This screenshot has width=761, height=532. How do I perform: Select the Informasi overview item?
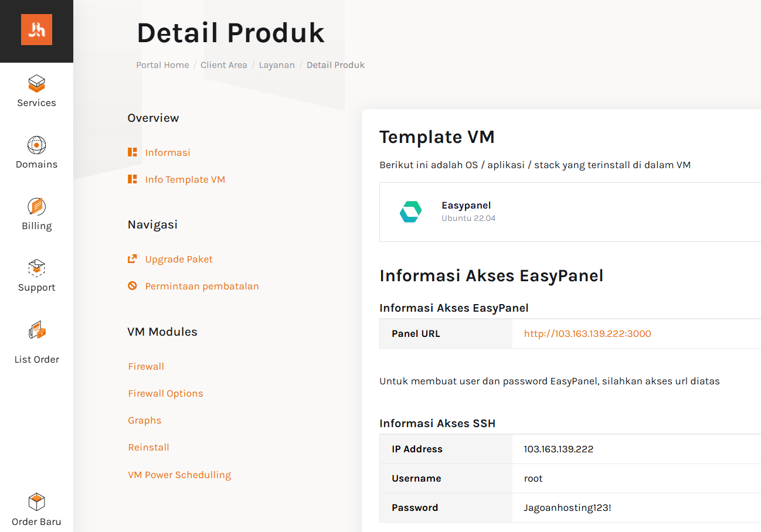pos(168,152)
